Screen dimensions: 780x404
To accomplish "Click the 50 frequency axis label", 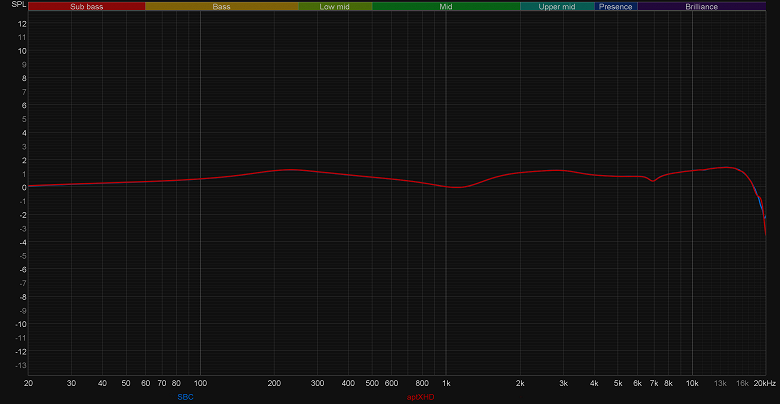I will pyautogui.click(x=126, y=383).
